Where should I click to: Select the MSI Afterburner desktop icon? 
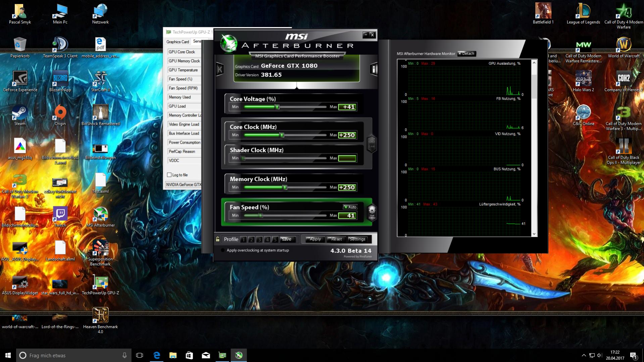100,217
